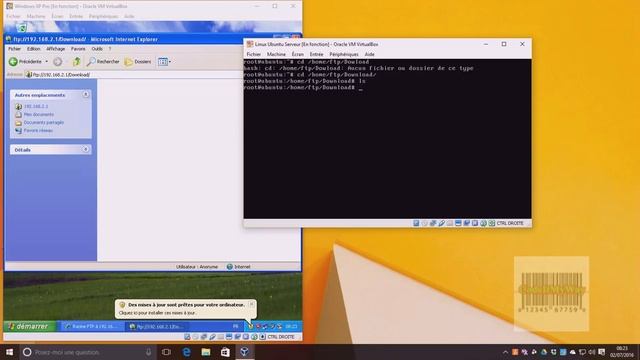Click the grey forward arrow in Internet Explorer
This screenshot has height=360, width=640.
[58, 62]
